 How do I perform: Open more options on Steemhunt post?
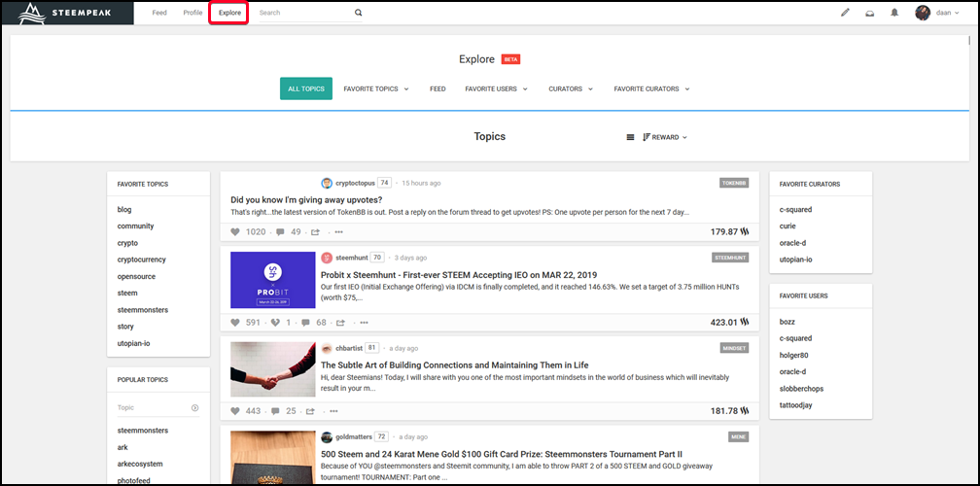click(364, 323)
